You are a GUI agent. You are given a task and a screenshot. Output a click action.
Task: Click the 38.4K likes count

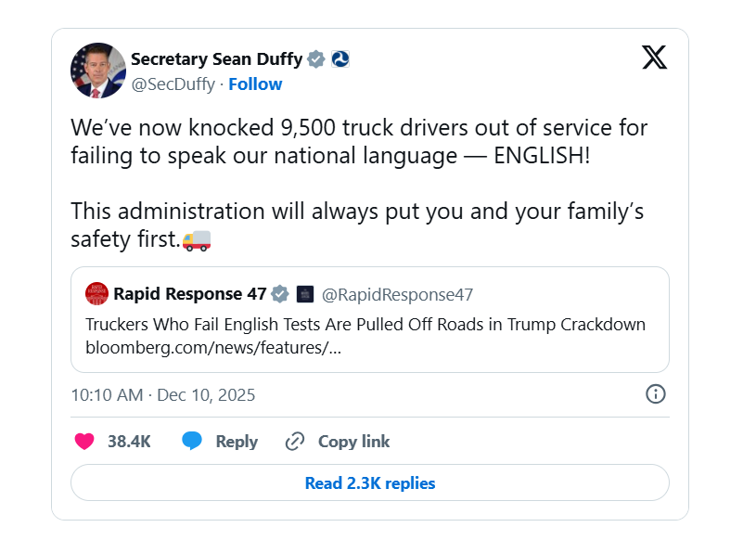[x=129, y=442]
